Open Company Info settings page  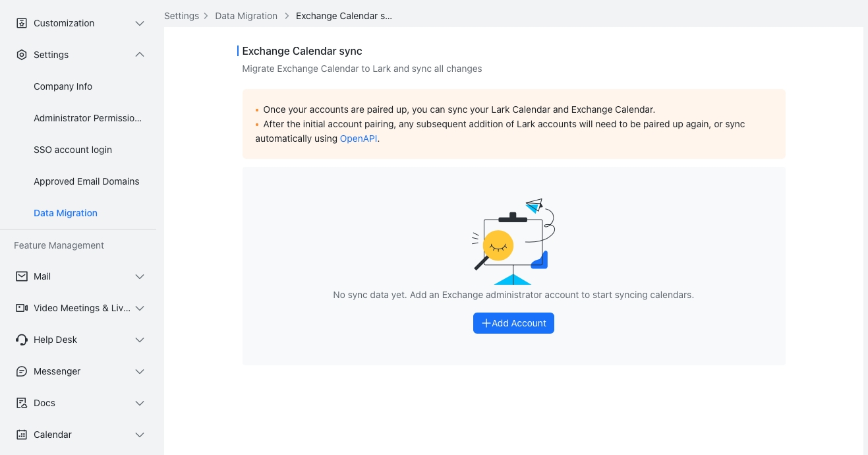click(63, 86)
